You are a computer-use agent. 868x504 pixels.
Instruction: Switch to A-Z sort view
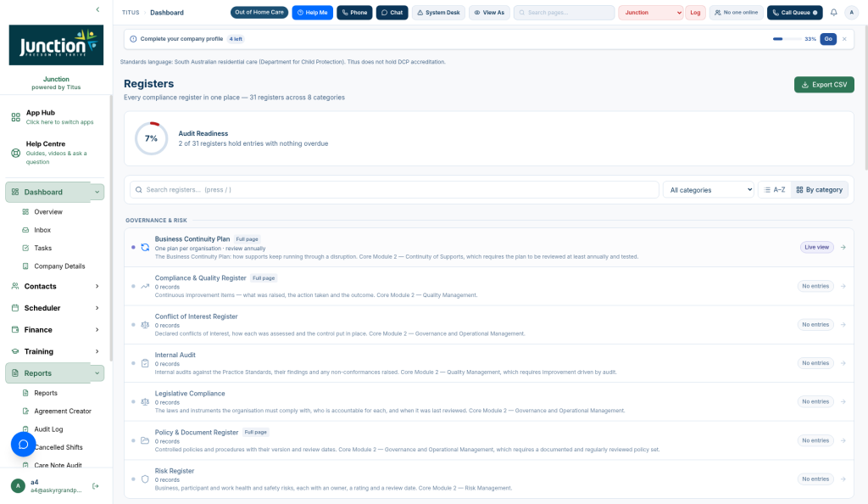(x=775, y=189)
